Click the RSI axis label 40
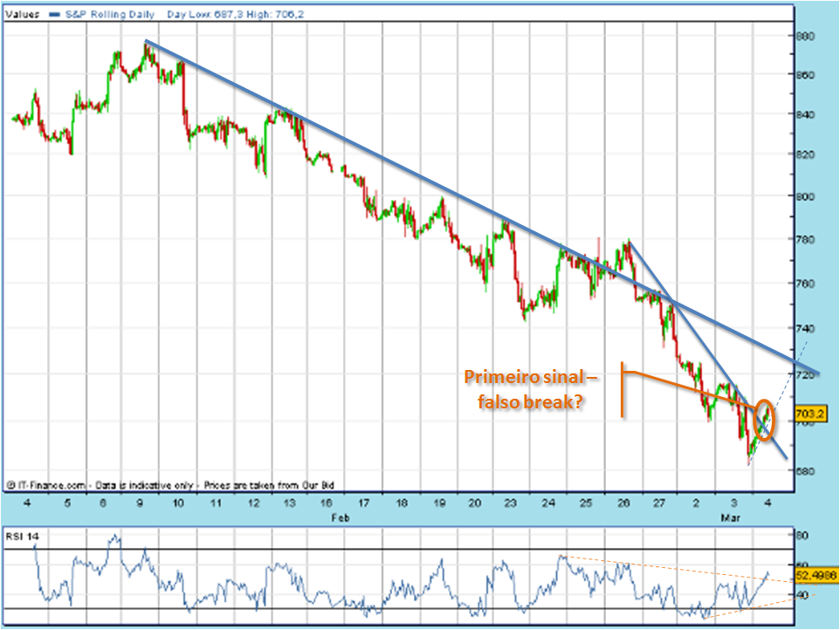840x630 pixels. pyautogui.click(x=802, y=595)
